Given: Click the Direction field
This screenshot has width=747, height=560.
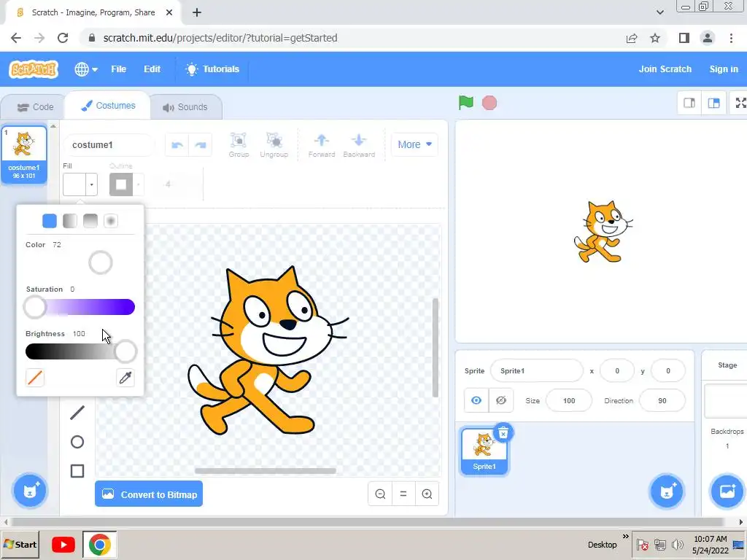Looking at the screenshot, I should pos(662,400).
